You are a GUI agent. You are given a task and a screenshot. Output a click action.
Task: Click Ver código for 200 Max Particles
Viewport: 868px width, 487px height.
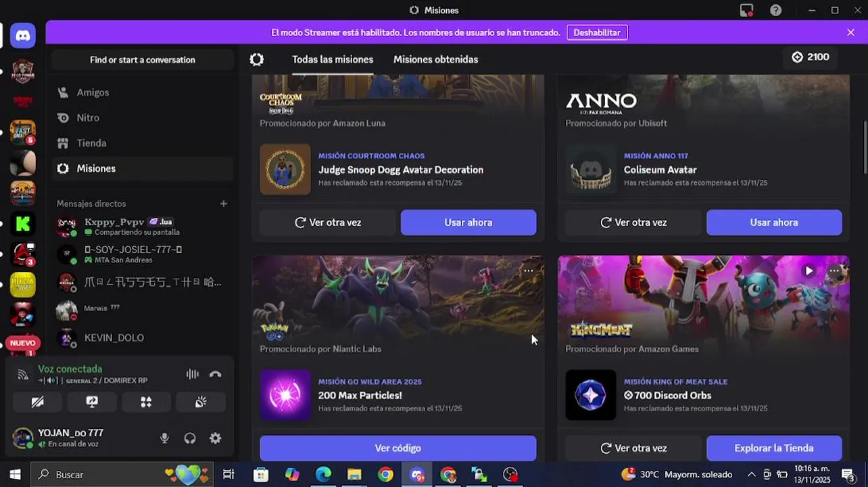pyautogui.click(x=398, y=448)
